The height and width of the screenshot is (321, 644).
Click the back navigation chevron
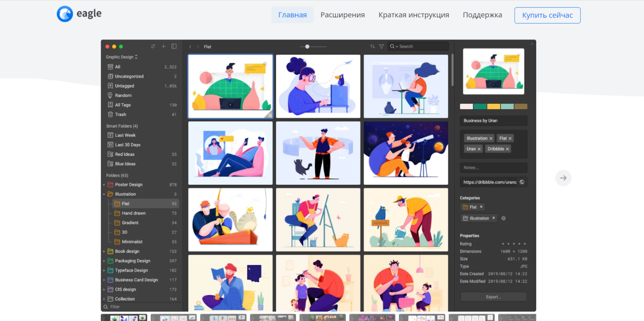[190, 47]
